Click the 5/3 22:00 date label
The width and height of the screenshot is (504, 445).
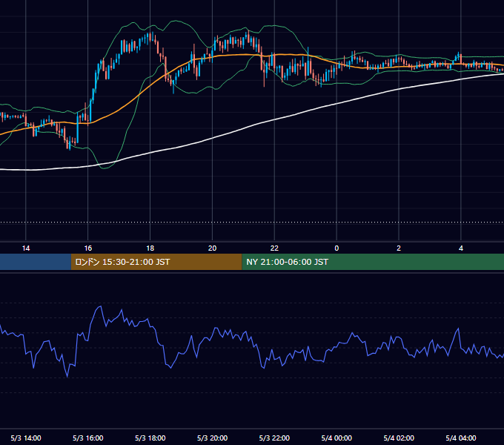pos(274,438)
